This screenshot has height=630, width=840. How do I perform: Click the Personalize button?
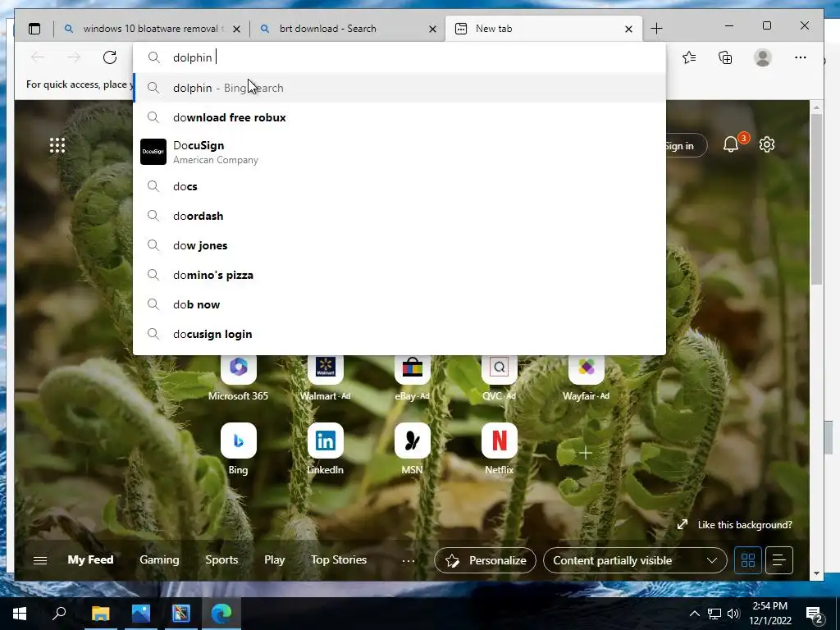(485, 560)
